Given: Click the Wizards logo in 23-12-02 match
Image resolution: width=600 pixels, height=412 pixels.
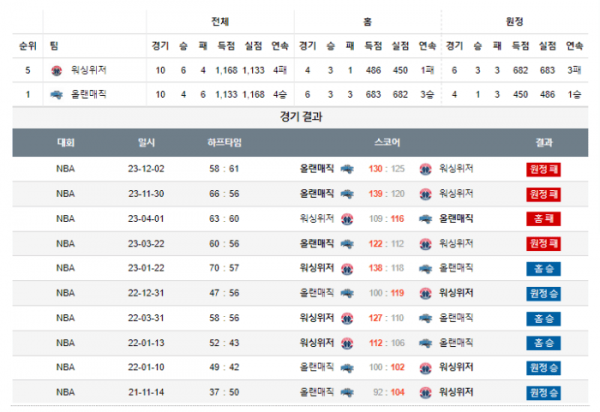Looking at the screenshot, I should [x=425, y=169].
